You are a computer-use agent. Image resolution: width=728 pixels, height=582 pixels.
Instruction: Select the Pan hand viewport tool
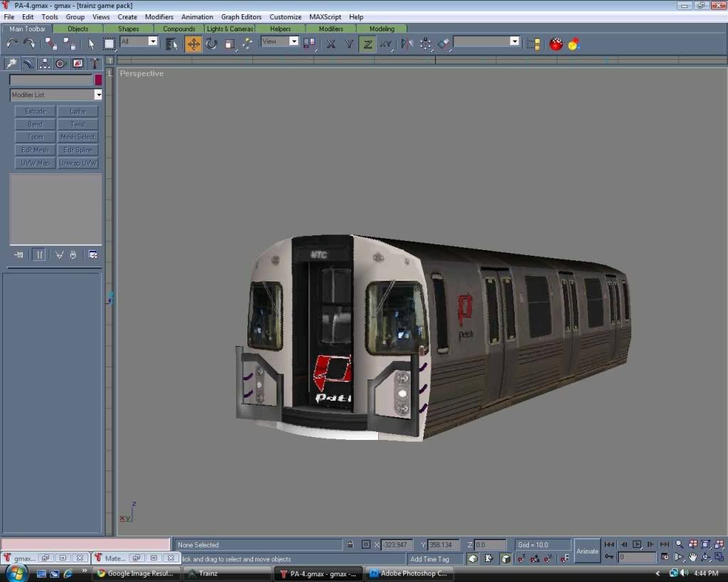point(692,557)
